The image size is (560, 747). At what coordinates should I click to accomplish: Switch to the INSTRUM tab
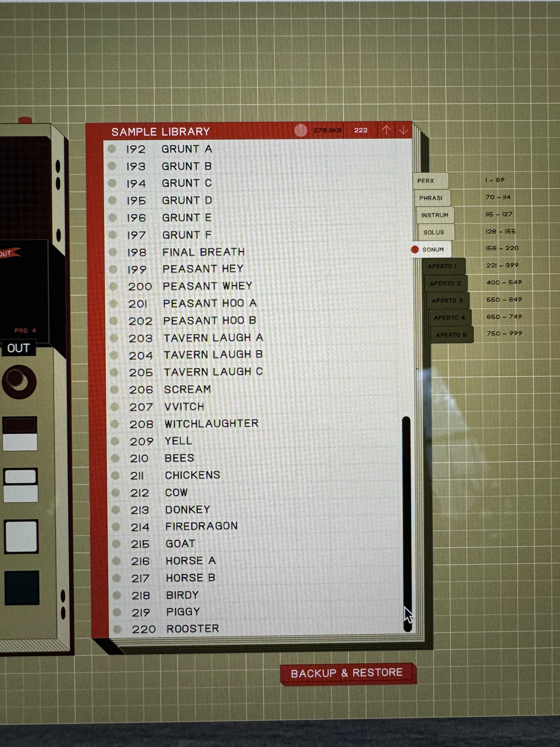[435, 215]
